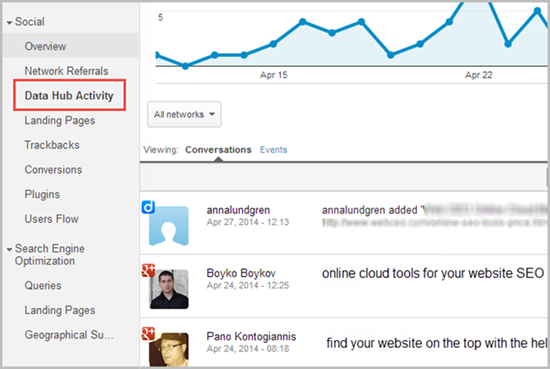Click the Search Engine Optimization heading

49,255
